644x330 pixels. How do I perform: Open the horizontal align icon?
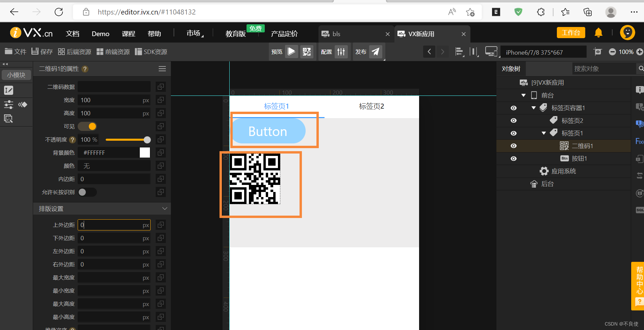tap(459, 52)
